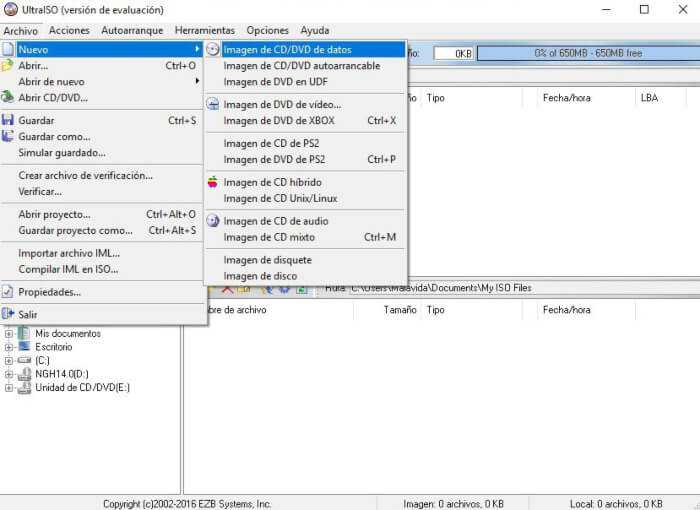This screenshot has height=510, width=700.
Task: Click the Abrir CD/DVD disc icon
Action: [9, 97]
